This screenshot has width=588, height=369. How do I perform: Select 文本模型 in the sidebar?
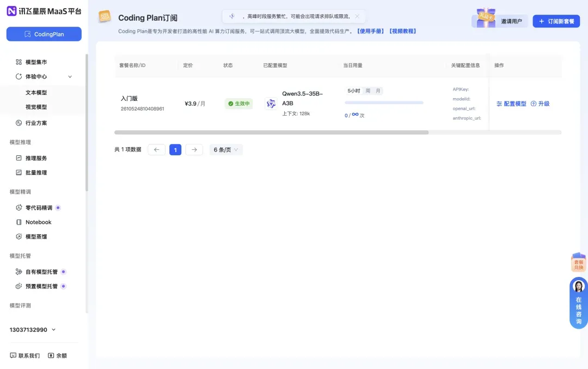tap(36, 93)
